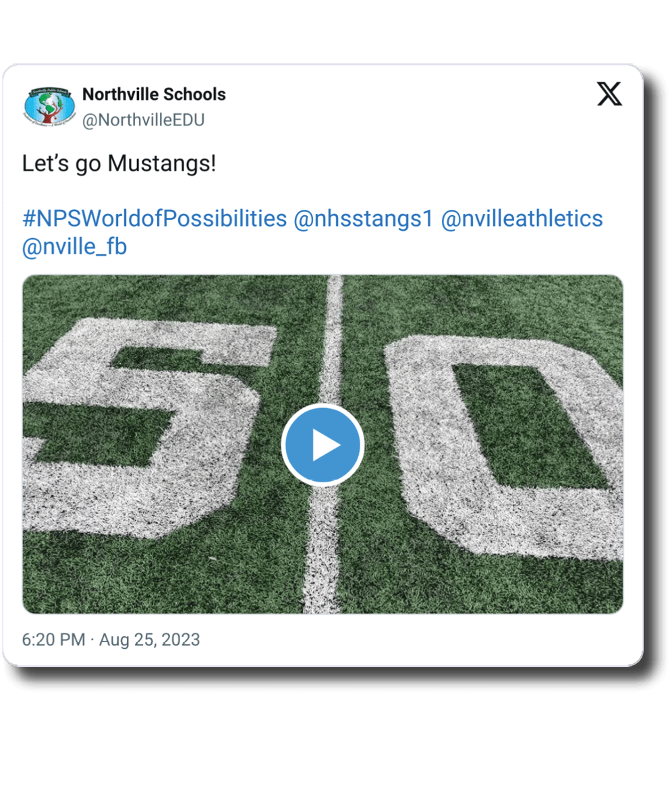Open the #NPSWorldofPossibilities hashtag
The width and height of the screenshot is (672, 794).
(155, 219)
